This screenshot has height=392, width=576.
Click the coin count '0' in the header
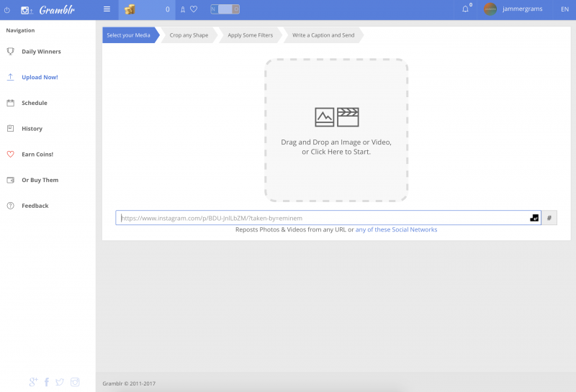tap(168, 9)
